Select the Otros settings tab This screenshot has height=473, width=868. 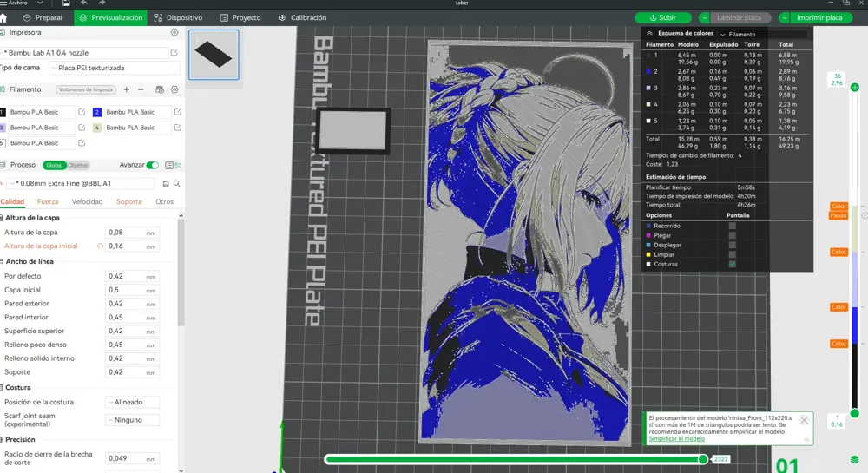(x=164, y=202)
